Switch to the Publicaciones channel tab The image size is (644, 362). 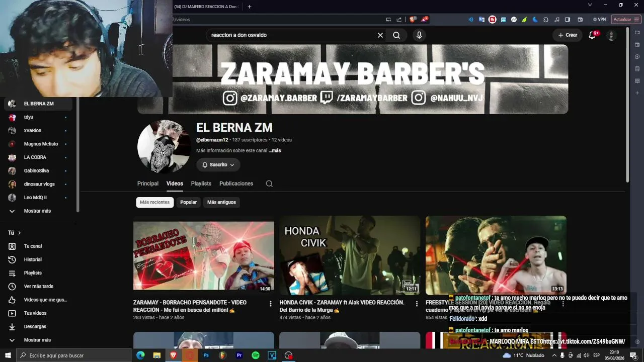tap(236, 184)
